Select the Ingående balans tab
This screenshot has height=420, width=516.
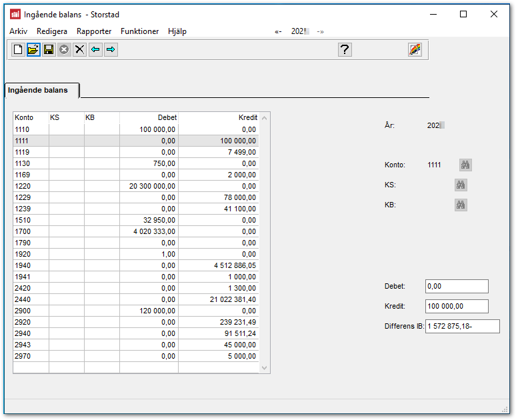tap(39, 90)
